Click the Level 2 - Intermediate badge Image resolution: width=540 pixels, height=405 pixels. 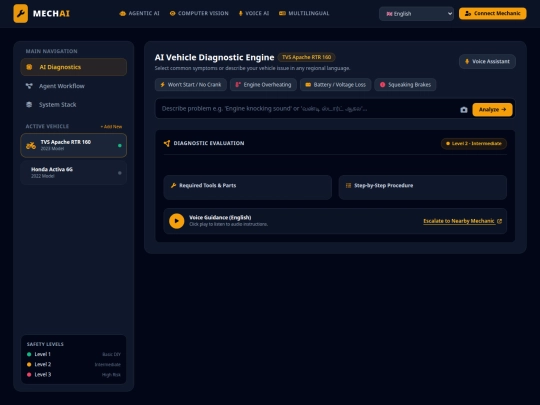[x=474, y=144]
